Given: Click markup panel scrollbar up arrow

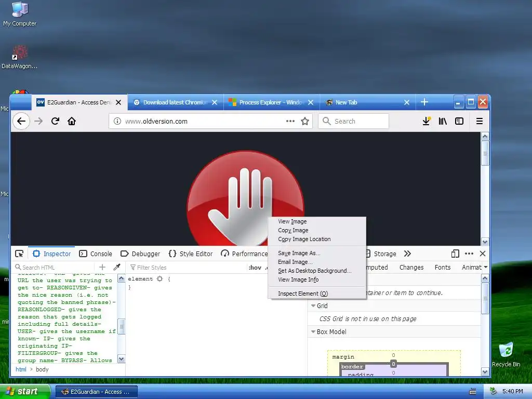Looking at the screenshot, I should [x=121, y=279].
